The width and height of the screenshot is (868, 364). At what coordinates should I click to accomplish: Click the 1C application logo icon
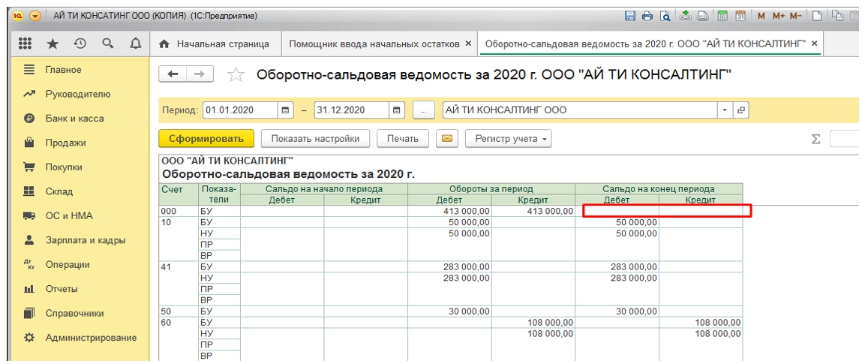click(18, 16)
